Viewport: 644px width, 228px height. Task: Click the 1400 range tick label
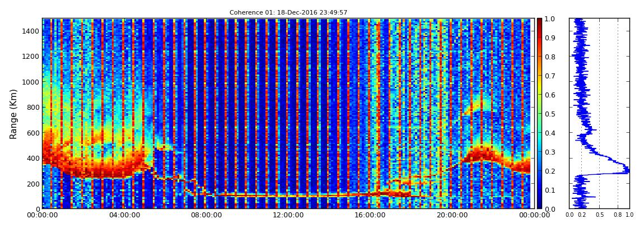click(31, 31)
